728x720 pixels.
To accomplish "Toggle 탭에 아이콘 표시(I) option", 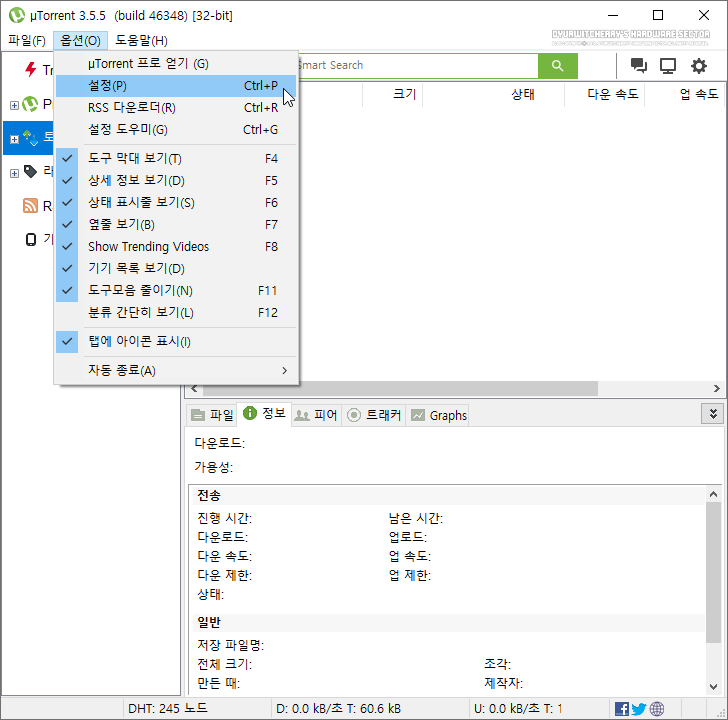I will click(176, 342).
